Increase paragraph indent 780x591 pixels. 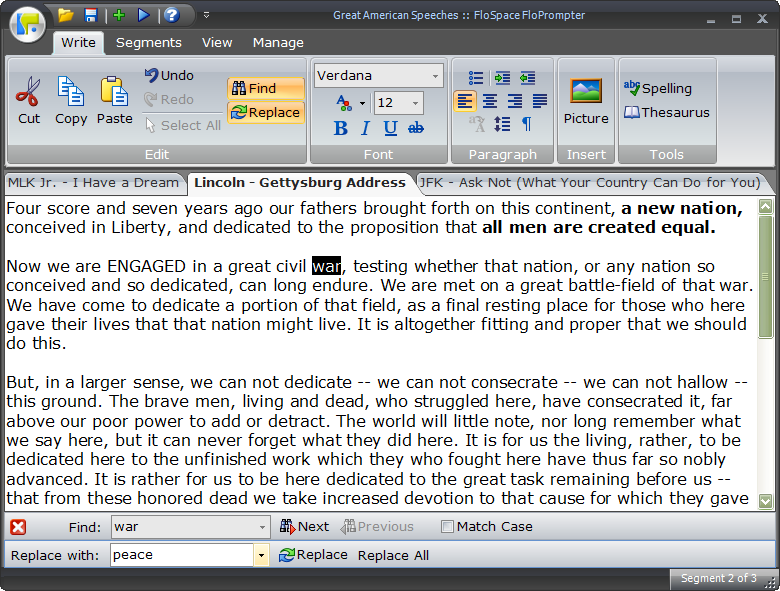coord(502,78)
